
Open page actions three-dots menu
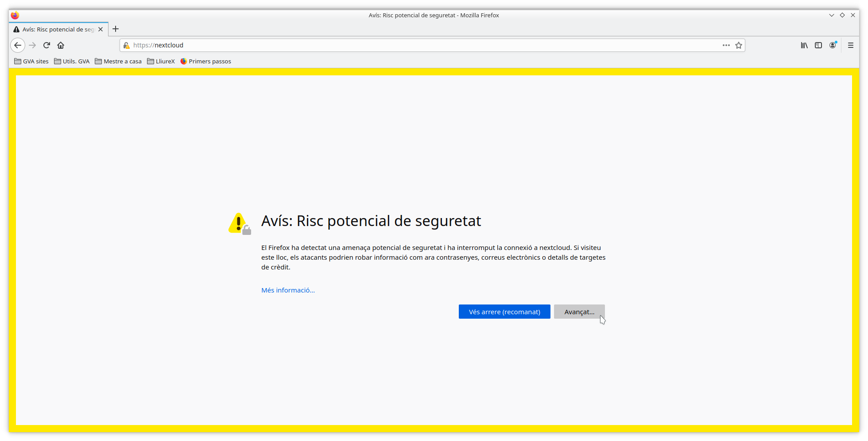pyautogui.click(x=726, y=45)
